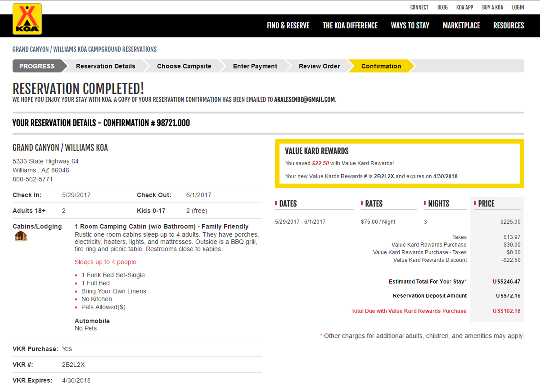
Task: Click the estimated total US$246.47
Action: pyautogui.click(x=506, y=282)
